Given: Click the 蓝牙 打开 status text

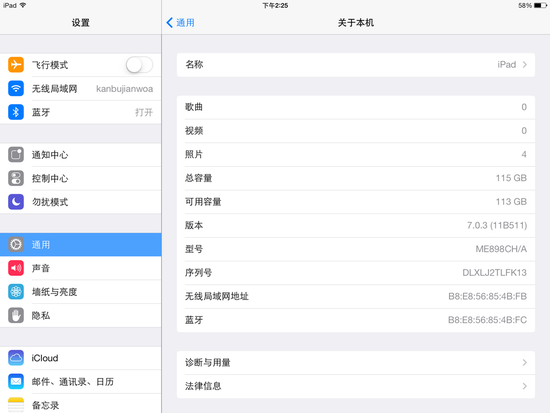Looking at the screenshot, I should coord(144,112).
